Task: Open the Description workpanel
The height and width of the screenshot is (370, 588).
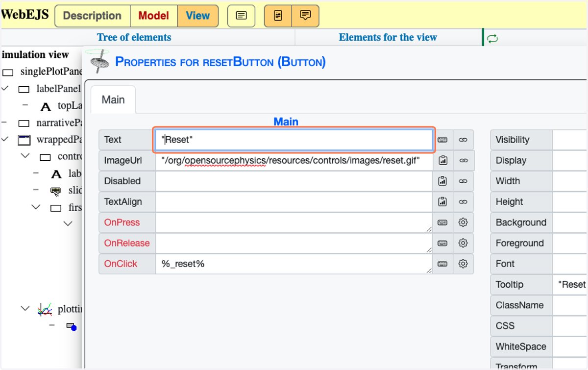Action: pos(93,16)
